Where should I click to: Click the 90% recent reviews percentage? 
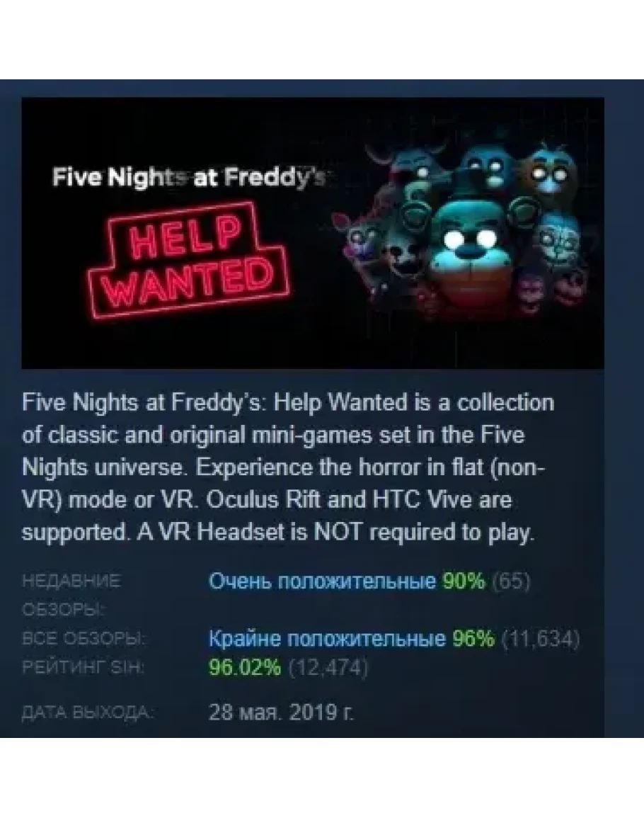pyautogui.click(x=464, y=581)
